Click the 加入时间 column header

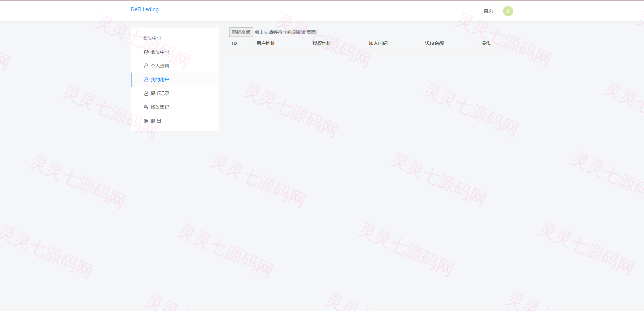click(378, 43)
